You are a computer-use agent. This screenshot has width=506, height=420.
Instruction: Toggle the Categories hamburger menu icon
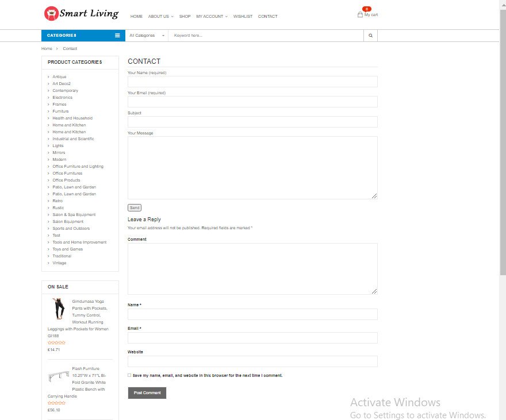coord(117,36)
